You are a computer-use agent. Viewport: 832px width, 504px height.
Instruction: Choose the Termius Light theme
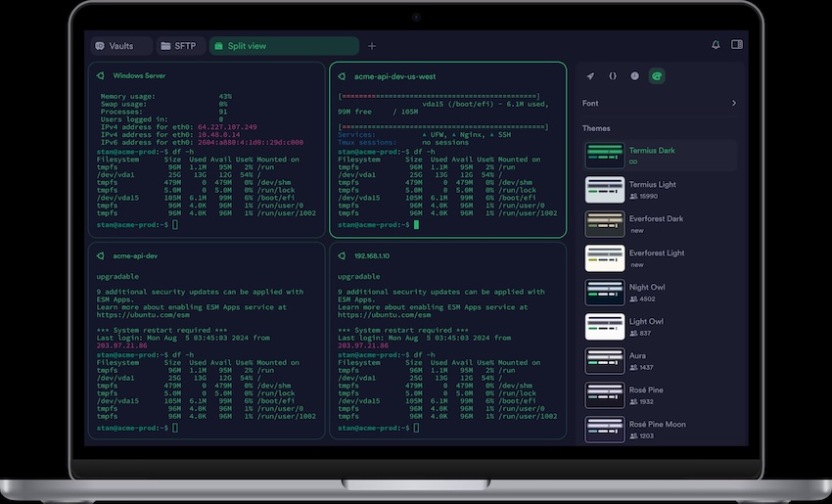654,190
